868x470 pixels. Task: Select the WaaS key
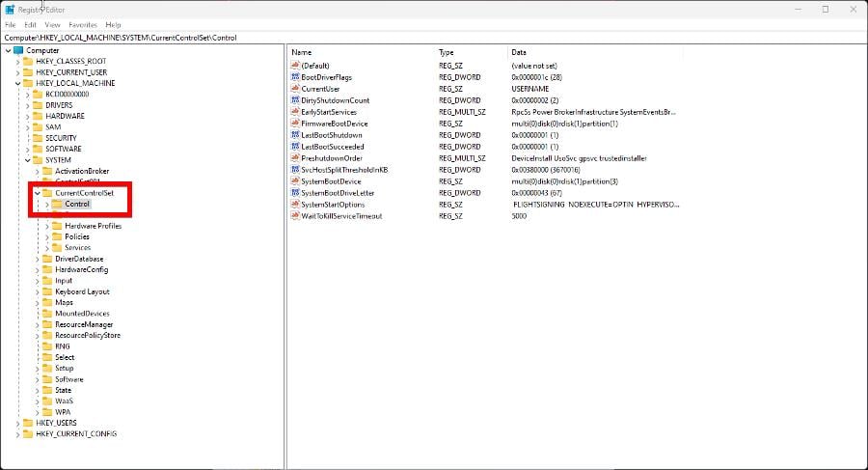click(x=64, y=401)
